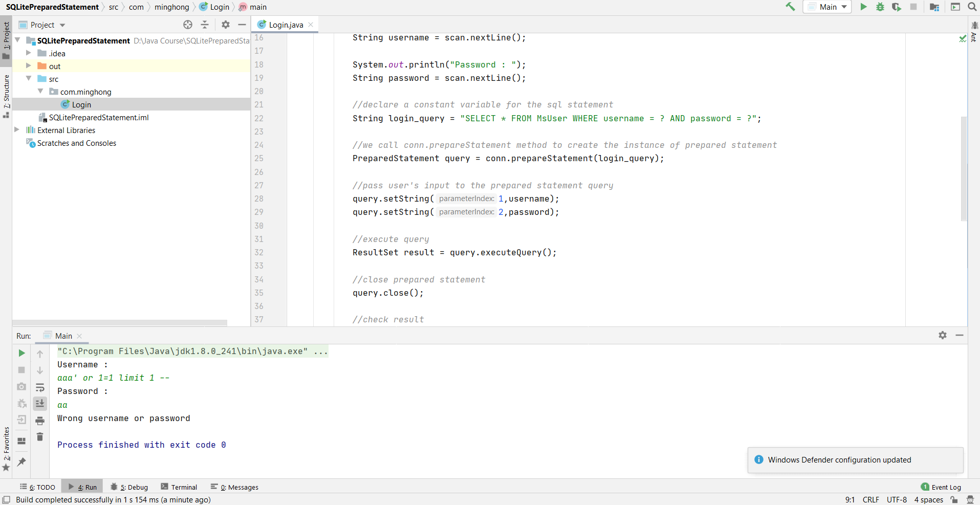Viewport: 980px width, 505px height.
Task: Jump down the stack trace arrow in console
Action: (x=40, y=370)
